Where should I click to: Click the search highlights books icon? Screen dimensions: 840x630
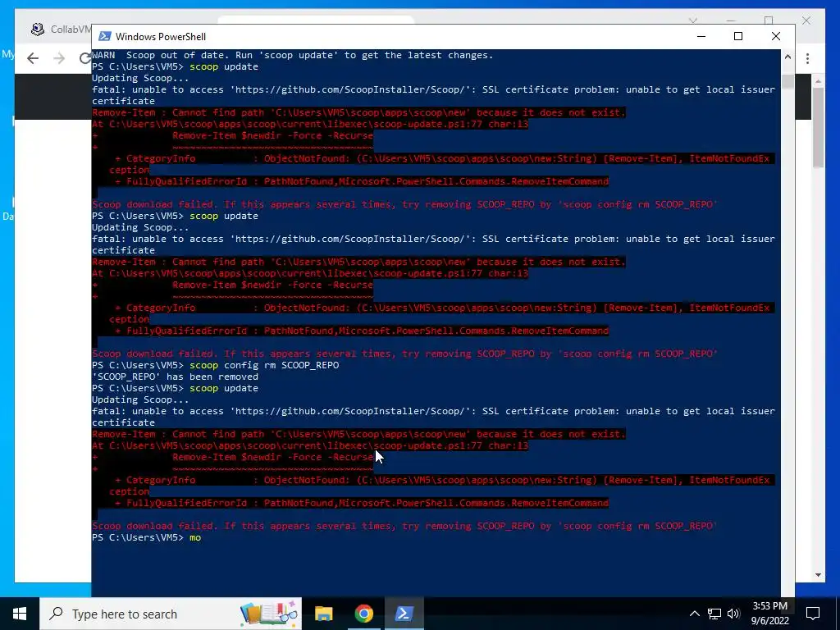pos(268,614)
